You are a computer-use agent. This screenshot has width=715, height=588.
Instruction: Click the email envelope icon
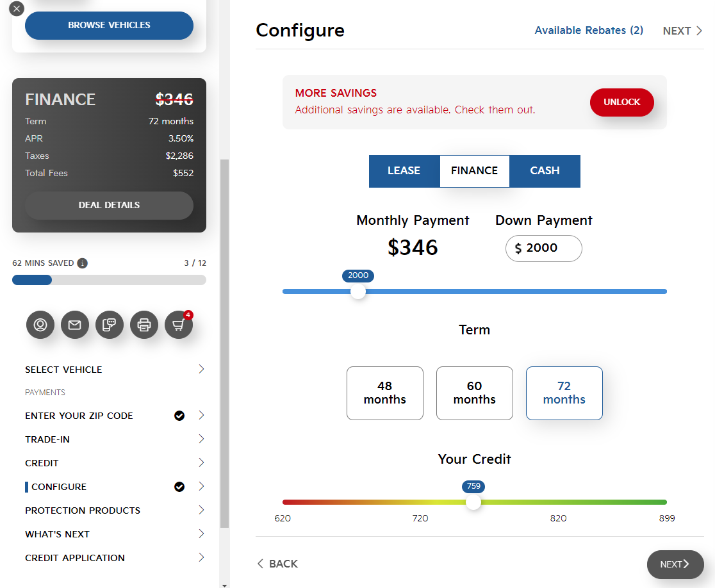tap(75, 325)
